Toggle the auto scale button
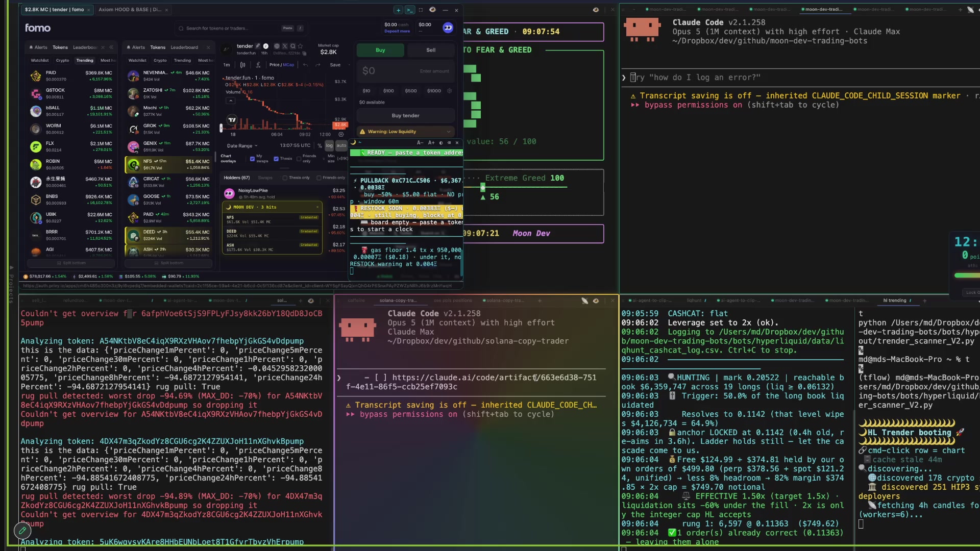Viewport: 980px width, 551px height. point(341,145)
